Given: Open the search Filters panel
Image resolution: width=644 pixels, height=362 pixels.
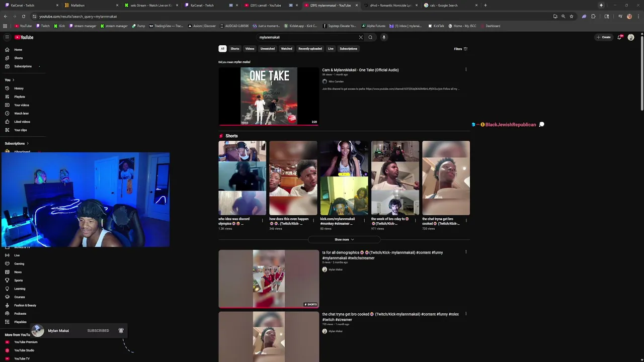Looking at the screenshot, I should tap(461, 49).
